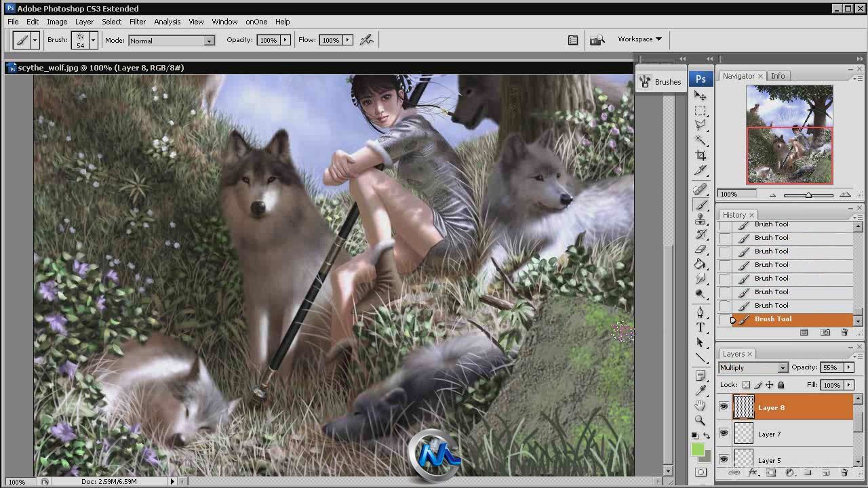The image size is (868, 488).
Task: Create new snapshot in History panel
Action: pyautogui.click(x=825, y=332)
